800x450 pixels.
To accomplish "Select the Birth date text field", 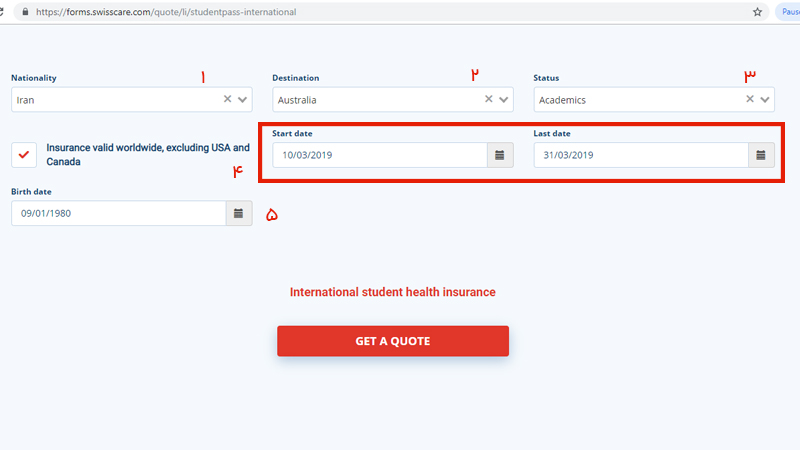I will (119, 213).
